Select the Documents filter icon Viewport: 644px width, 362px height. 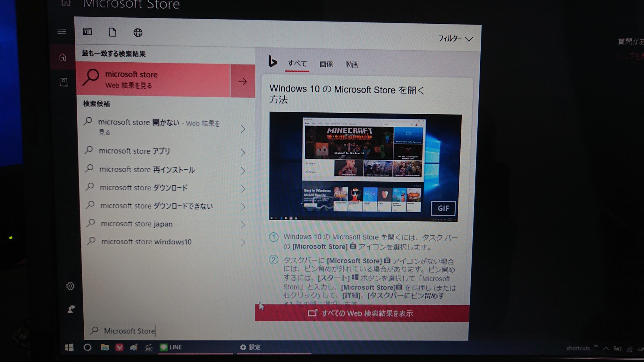[112, 32]
